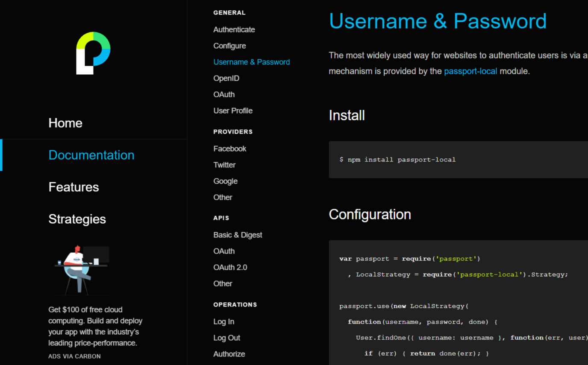The height and width of the screenshot is (365, 588).
Task: Click the Username & Password page heading
Action: click(x=438, y=21)
